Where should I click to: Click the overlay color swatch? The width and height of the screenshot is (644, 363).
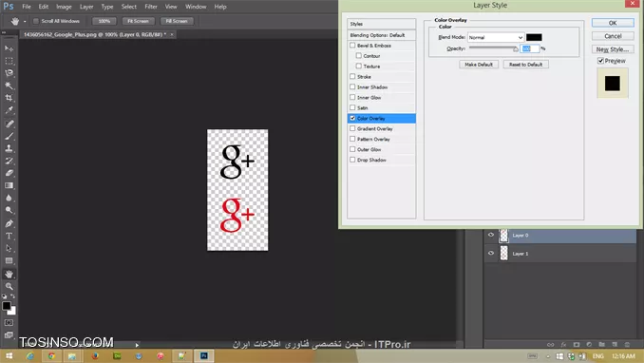[534, 37]
